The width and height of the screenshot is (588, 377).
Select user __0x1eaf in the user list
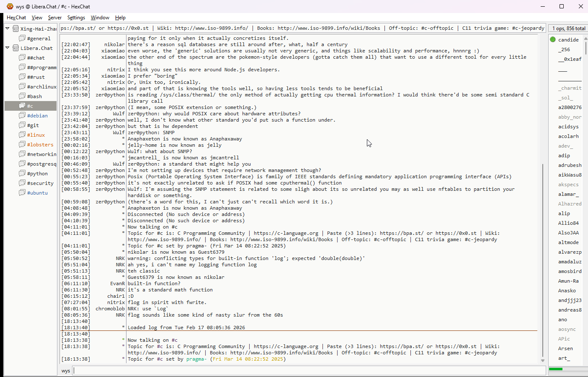(x=570, y=59)
